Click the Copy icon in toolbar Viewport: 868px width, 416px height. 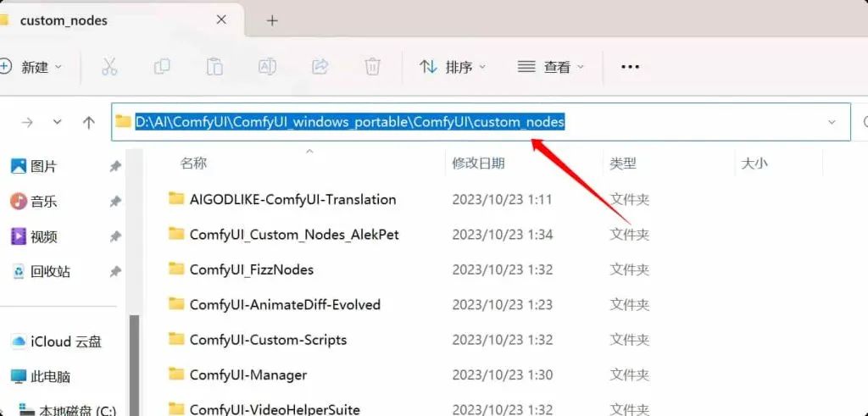point(162,67)
